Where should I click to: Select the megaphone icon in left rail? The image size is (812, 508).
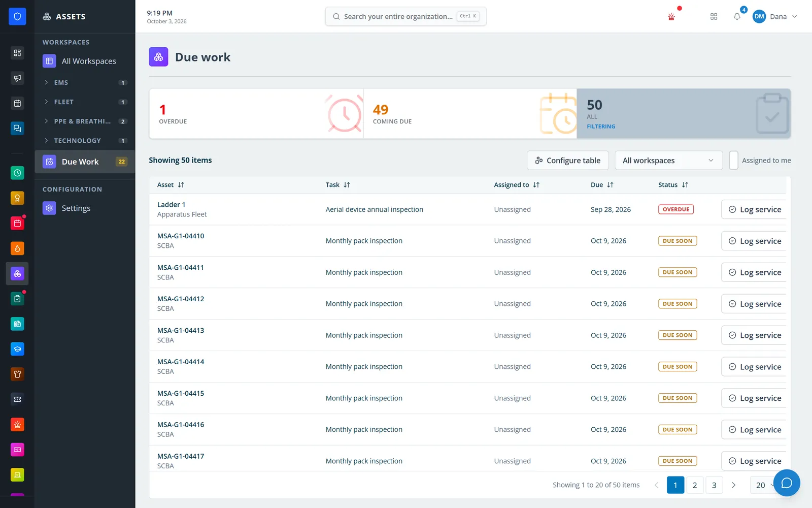coord(17,78)
